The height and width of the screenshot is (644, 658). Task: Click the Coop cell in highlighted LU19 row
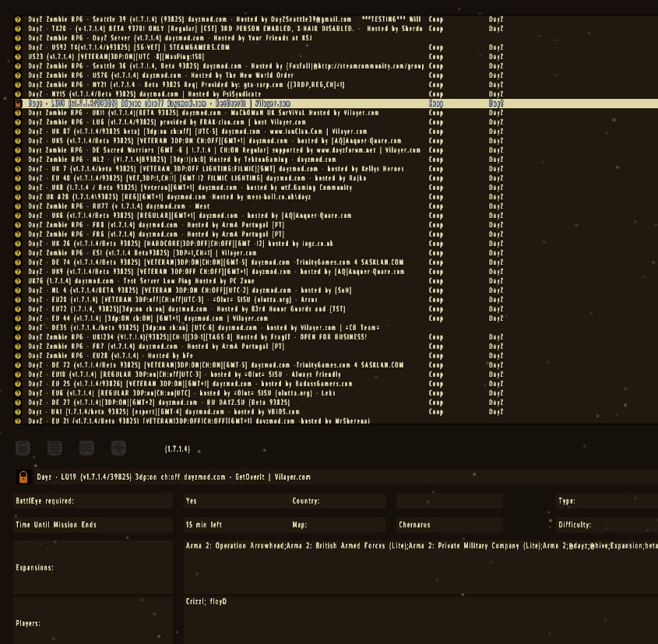point(436,104)
